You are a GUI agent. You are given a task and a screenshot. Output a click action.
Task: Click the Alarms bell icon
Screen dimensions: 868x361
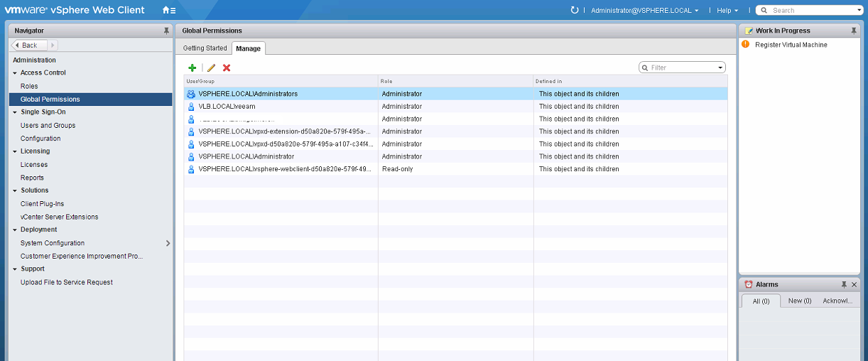749,284
